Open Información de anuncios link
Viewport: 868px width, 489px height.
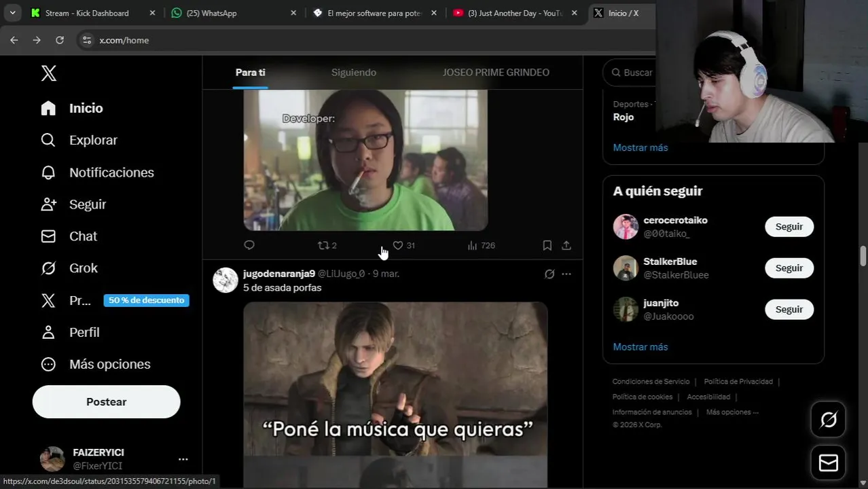652,412
